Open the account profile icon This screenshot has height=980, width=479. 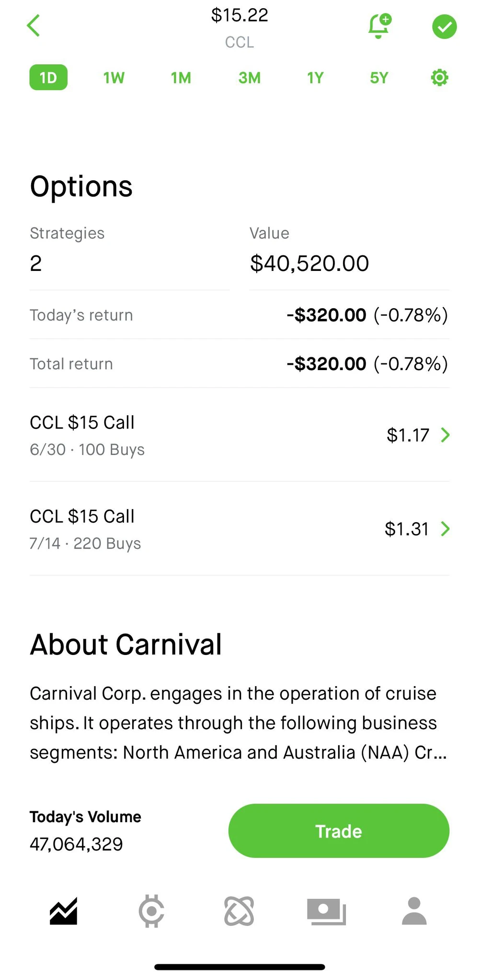pos(414,911)
